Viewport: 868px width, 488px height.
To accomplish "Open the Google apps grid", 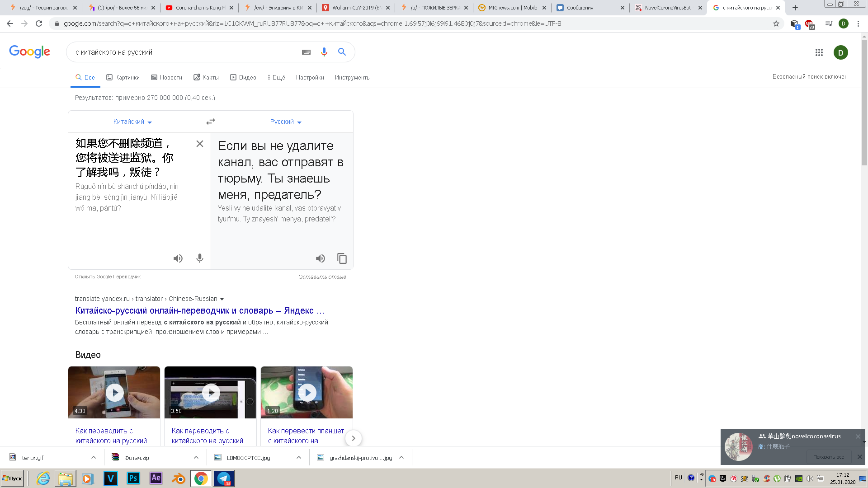I will click(819, 52).
